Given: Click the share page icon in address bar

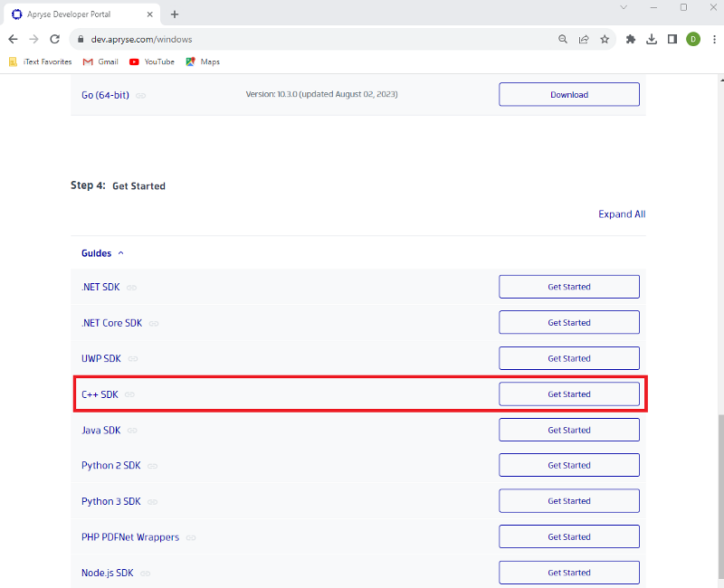Looking at the screenshot, I should click(584, 39).
